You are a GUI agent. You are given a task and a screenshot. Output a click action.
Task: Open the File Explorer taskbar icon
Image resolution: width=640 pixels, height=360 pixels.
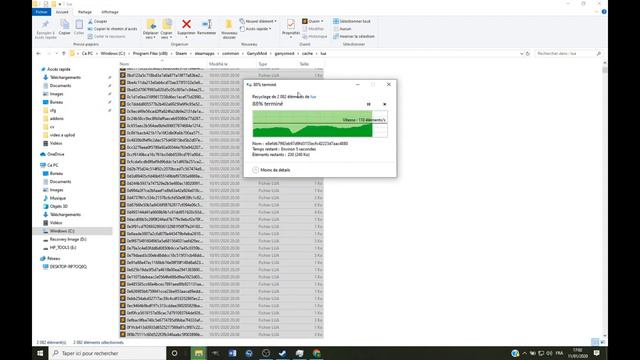[x=199, y=353]
